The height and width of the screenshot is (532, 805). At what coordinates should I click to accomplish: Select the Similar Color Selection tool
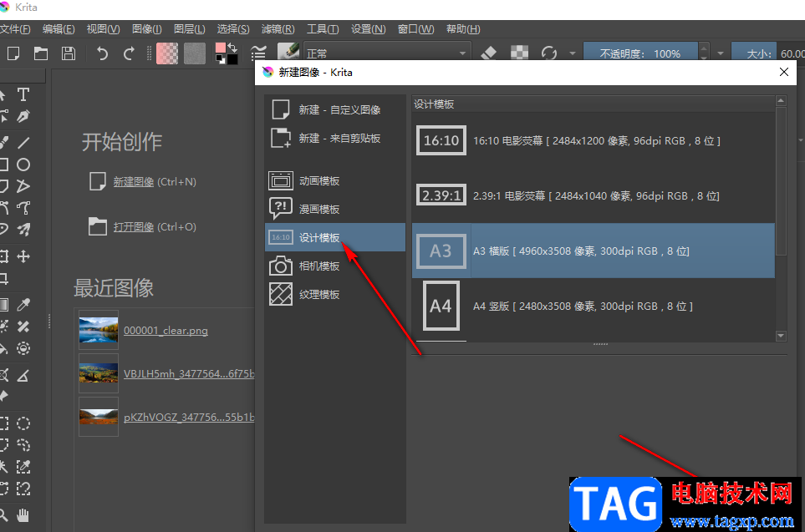coord(23,467)
